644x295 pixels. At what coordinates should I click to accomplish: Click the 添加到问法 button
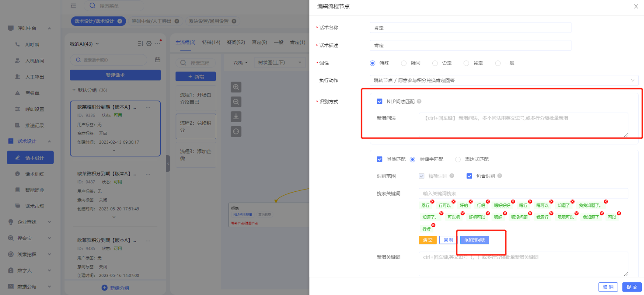pyautogui.click(x=474, y=240)
